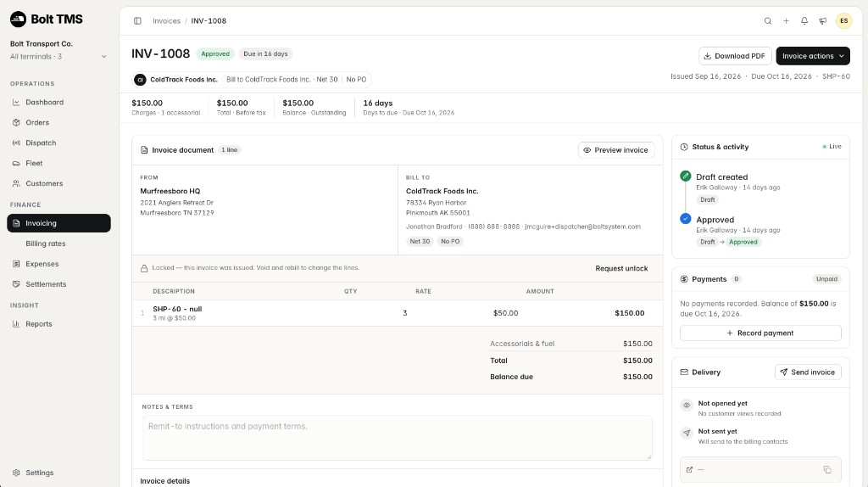Viewport: 868px width, 487px height.
Task: Open the announcements megaphone icon
Action: click(x=823, y=21)
